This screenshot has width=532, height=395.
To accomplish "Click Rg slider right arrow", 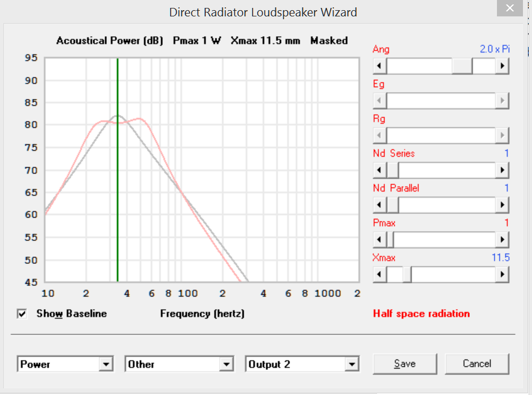I will (x=502, y=135).
